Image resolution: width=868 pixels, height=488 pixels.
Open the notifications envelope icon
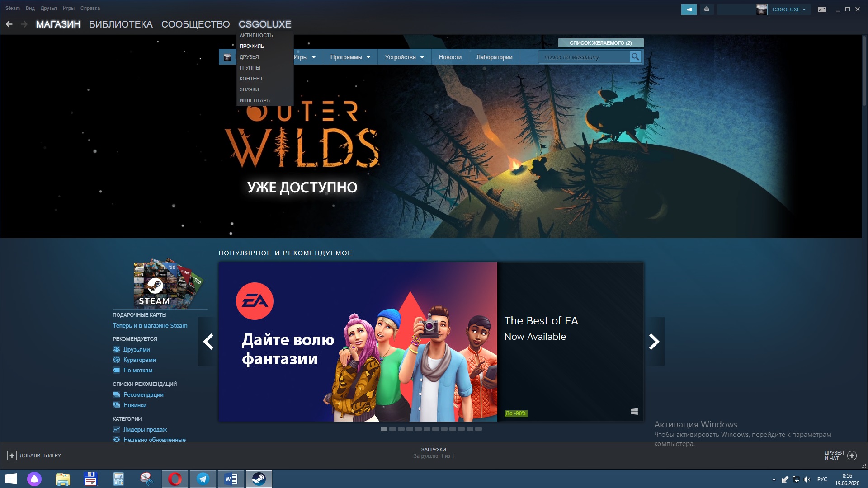pyautogui.click(x=706, y=9)
